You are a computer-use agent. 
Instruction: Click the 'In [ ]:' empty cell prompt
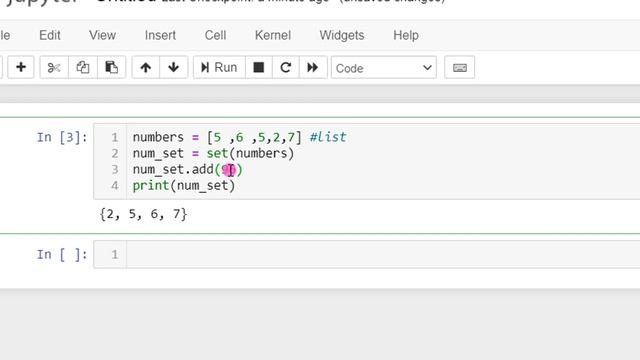pyautogui.click(x=62, y=254)
